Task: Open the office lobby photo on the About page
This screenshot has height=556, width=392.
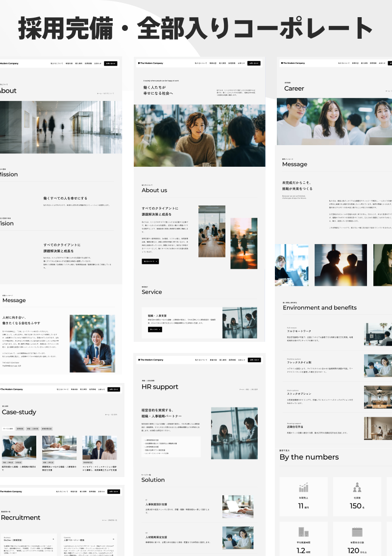Action: 61,127
